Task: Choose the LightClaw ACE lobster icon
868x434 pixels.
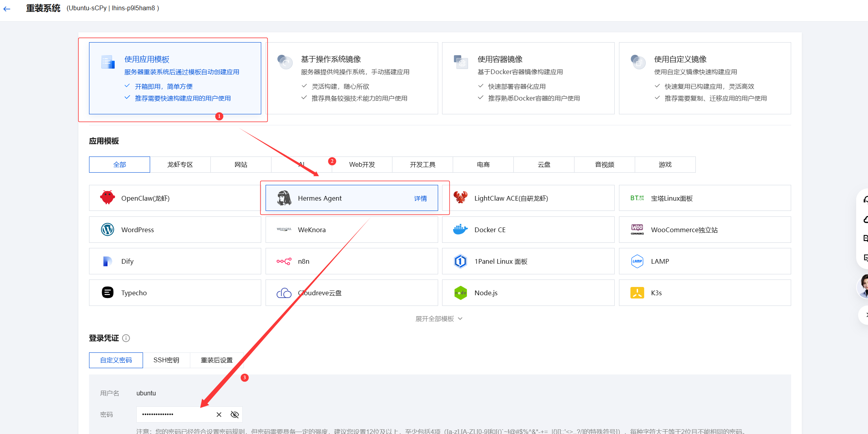Action: pos(460,197)
